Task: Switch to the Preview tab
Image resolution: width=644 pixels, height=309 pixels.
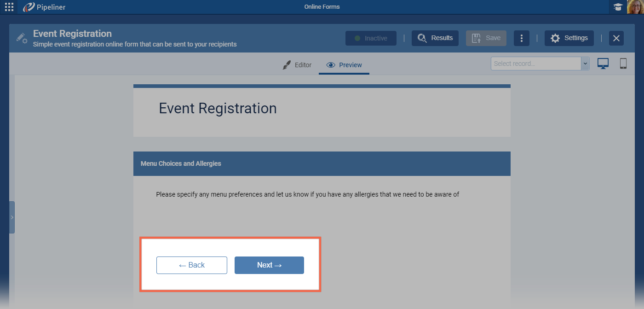Action: pyautogui.click(x=344, y=65)
